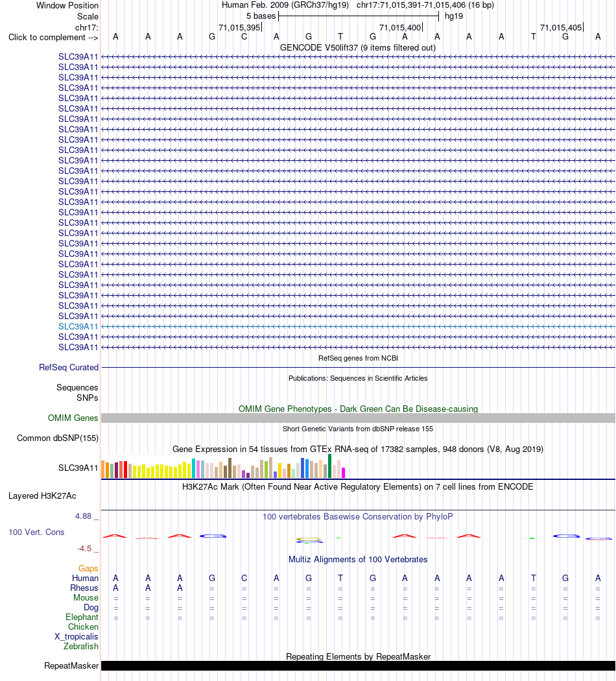Click the cyan bar in the GTEx chart
616x681 pixels.
pos(194,468)
